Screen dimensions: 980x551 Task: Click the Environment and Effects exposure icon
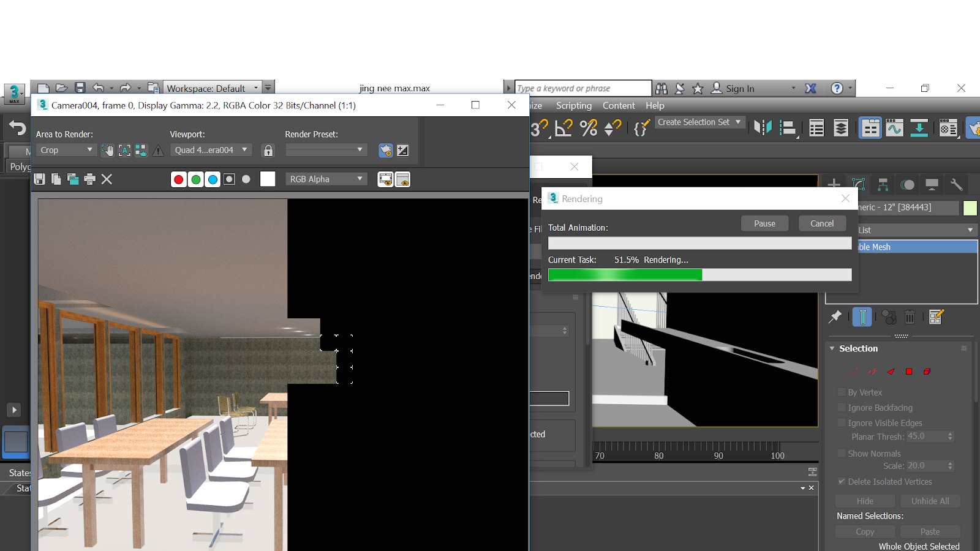click(x=402, y=150)
